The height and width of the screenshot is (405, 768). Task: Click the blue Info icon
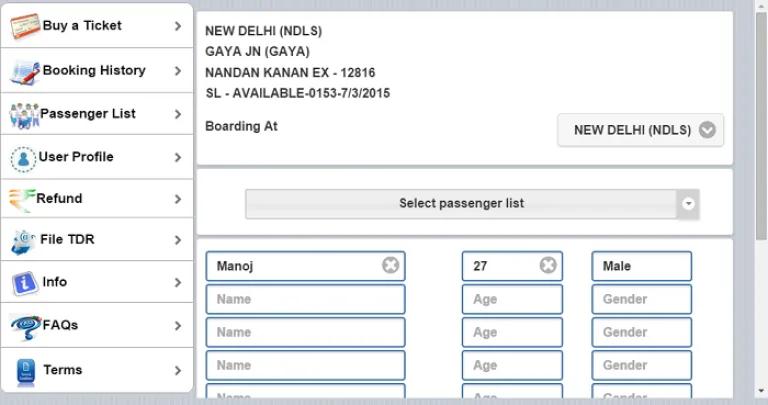click(x=25, y=283)
